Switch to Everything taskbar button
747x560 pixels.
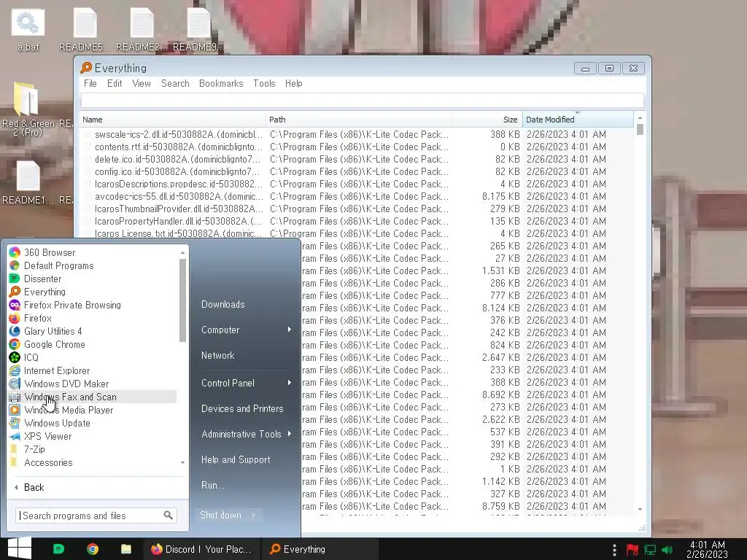coord(320,549)
